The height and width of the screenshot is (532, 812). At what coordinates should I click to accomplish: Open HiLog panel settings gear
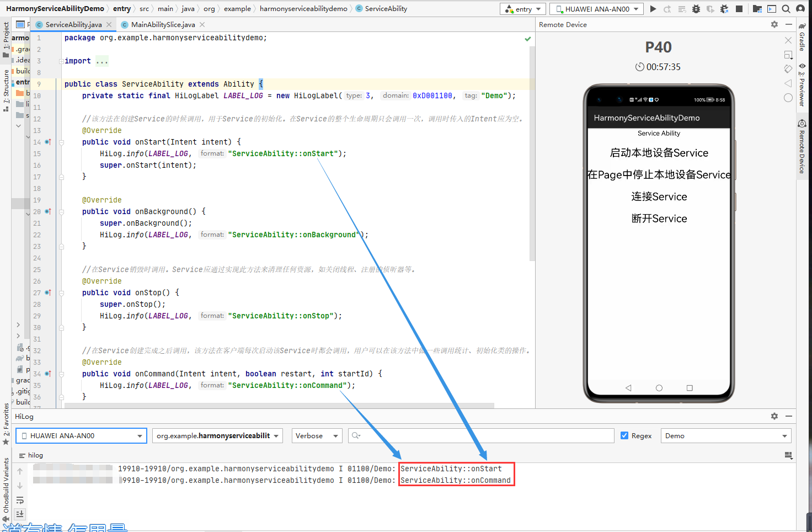pyautogui.click(x=774, y=416)
